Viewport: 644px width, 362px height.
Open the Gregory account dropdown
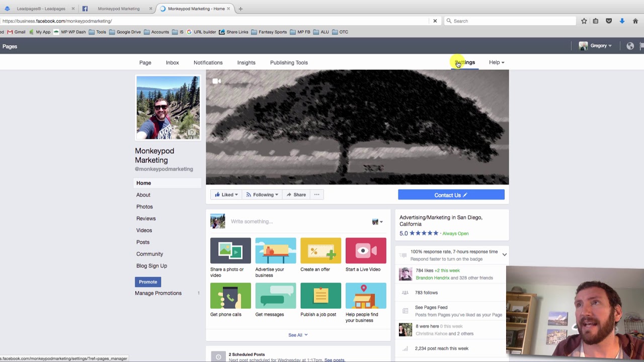(x=595, y=46)
